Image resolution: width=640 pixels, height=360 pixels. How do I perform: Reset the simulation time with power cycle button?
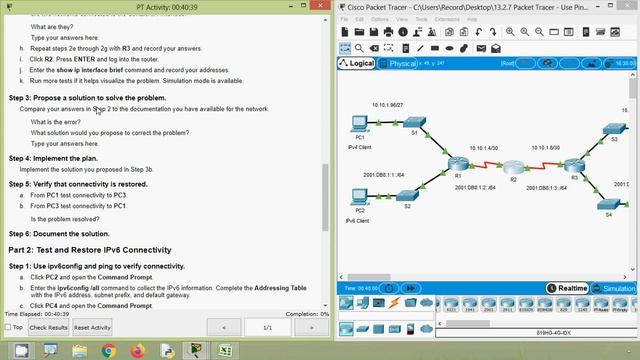click(389, 288)
